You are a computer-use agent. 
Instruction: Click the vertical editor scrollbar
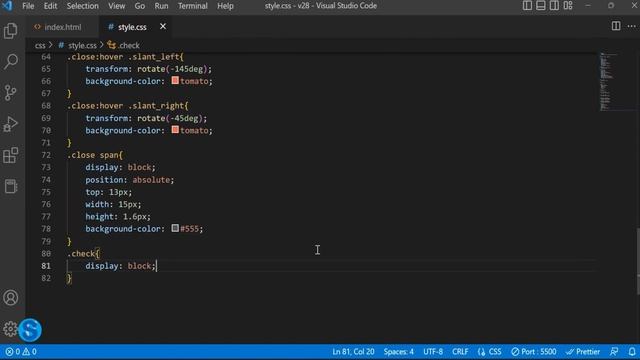[x=637, y=261]
